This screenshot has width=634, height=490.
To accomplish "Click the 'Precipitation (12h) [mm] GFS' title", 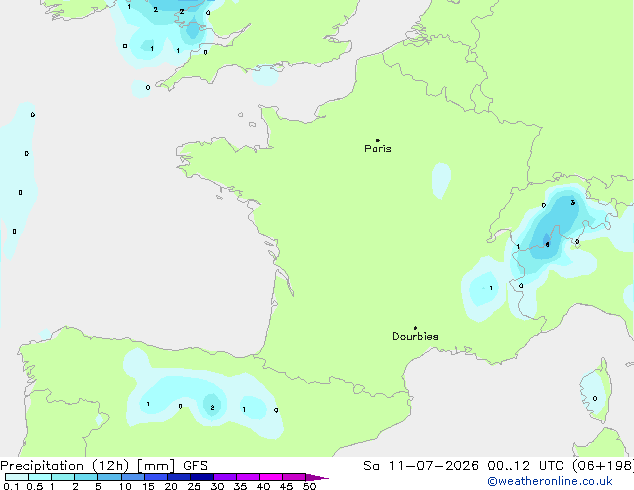I will pyautogui.click(x=104, y=466).
